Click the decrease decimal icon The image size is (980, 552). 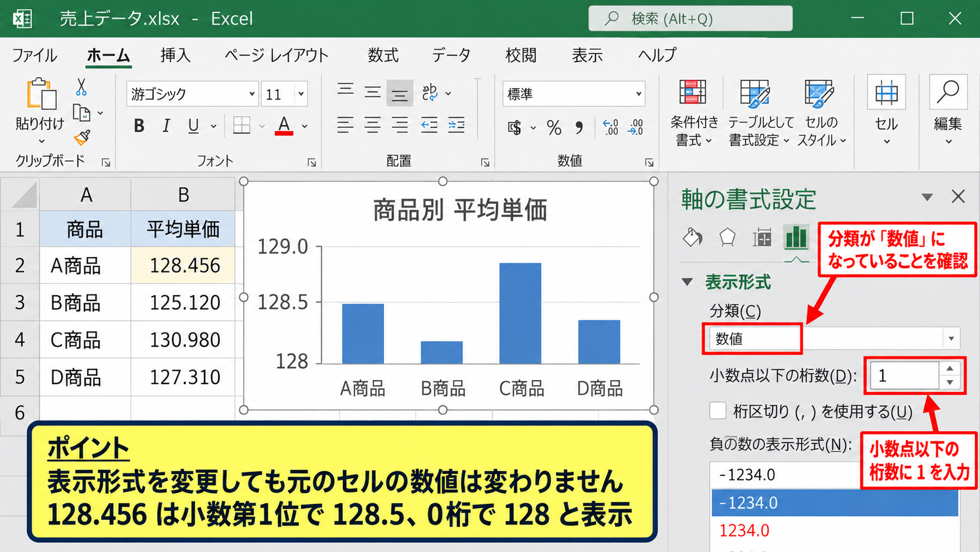[636, 127]
